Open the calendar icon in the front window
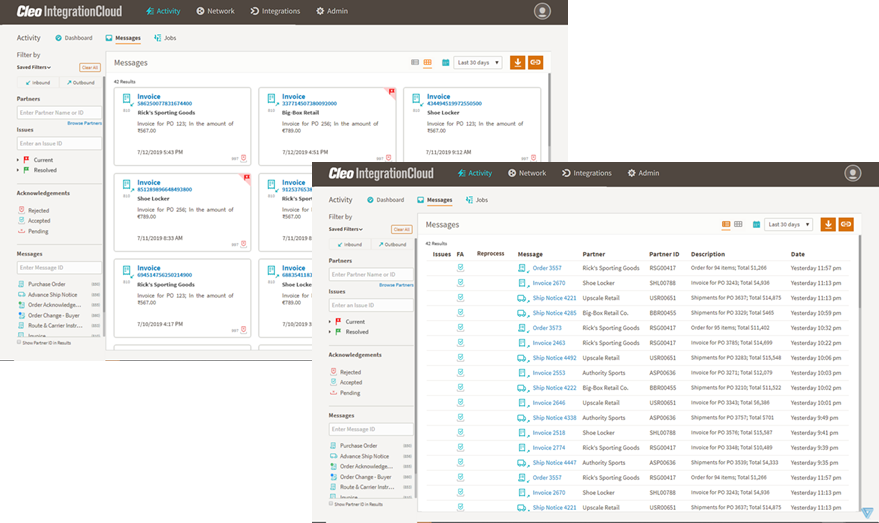This screenshot has height=523, width=879. coord(756,224)
